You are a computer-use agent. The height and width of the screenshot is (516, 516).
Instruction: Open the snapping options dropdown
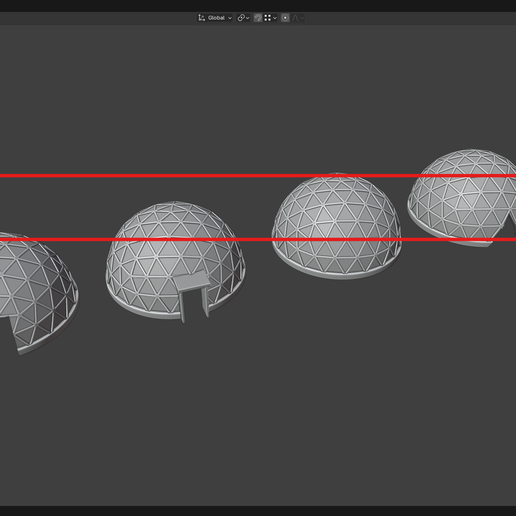click(270, 18)
